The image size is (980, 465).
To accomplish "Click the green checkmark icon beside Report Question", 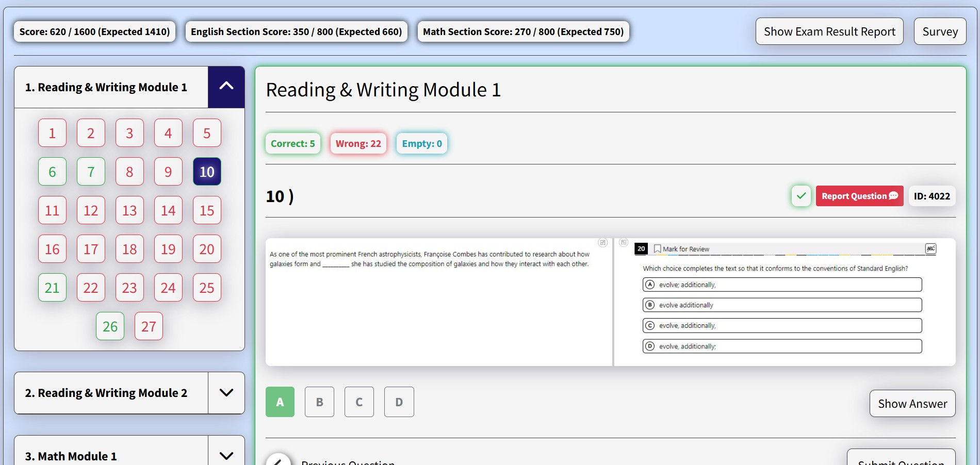I will [801, 196].
